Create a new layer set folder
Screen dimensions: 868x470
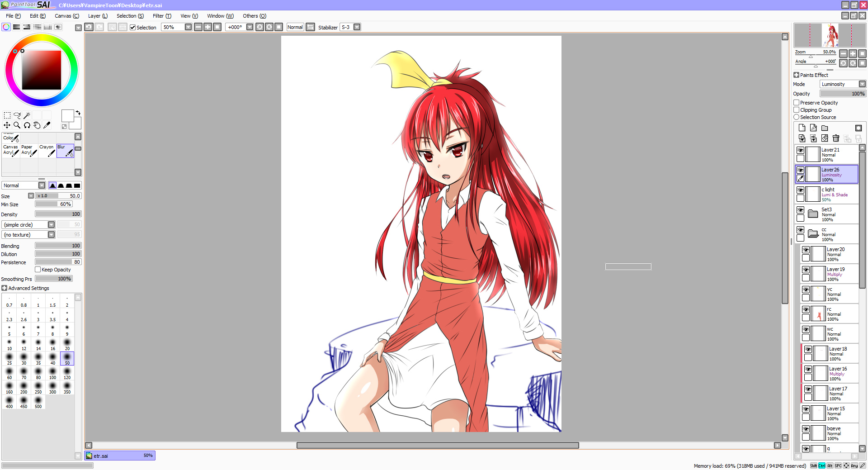point(825,128)
